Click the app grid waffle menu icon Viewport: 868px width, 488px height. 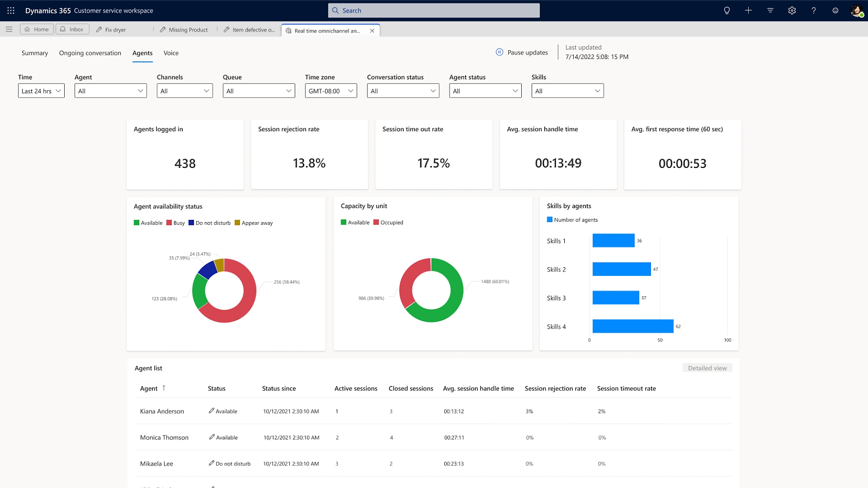(11, 10)
